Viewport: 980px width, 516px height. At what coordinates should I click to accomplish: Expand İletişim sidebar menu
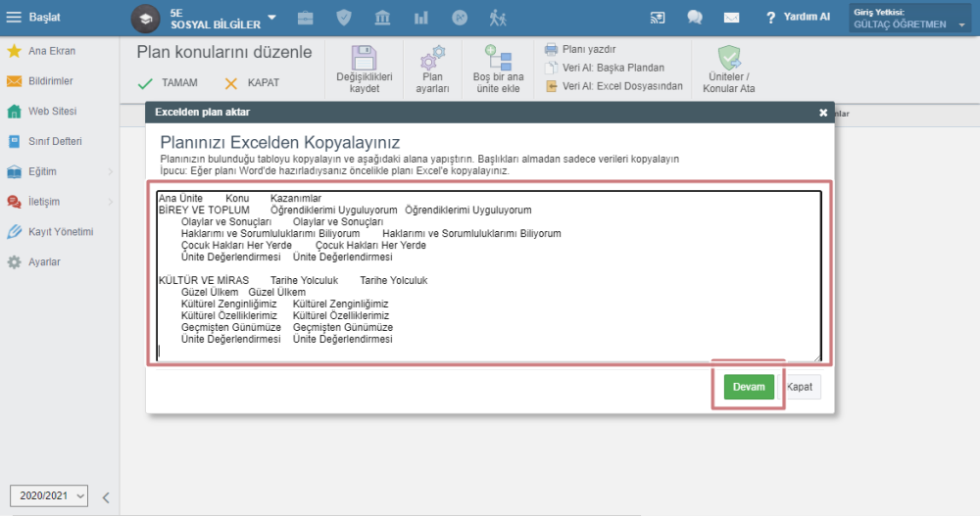click(x=60, y=201)
